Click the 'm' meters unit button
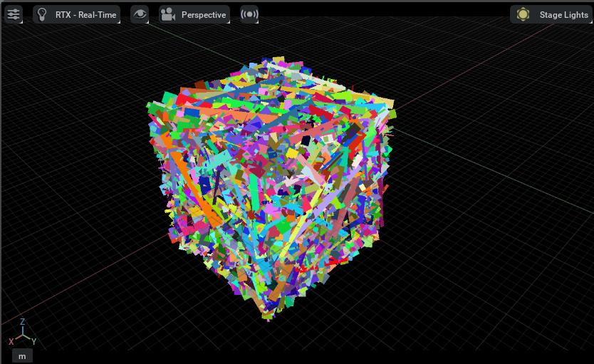The width and height of the screenshot is (594, 364). (22, 355)
